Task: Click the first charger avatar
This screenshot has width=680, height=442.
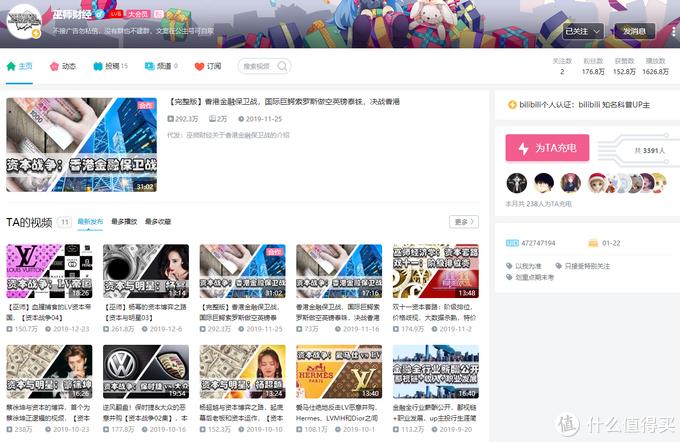Action: (517, 183)
